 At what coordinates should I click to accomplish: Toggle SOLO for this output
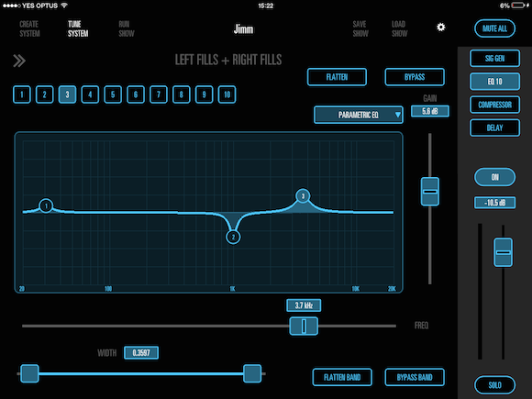tap(494, 384)
